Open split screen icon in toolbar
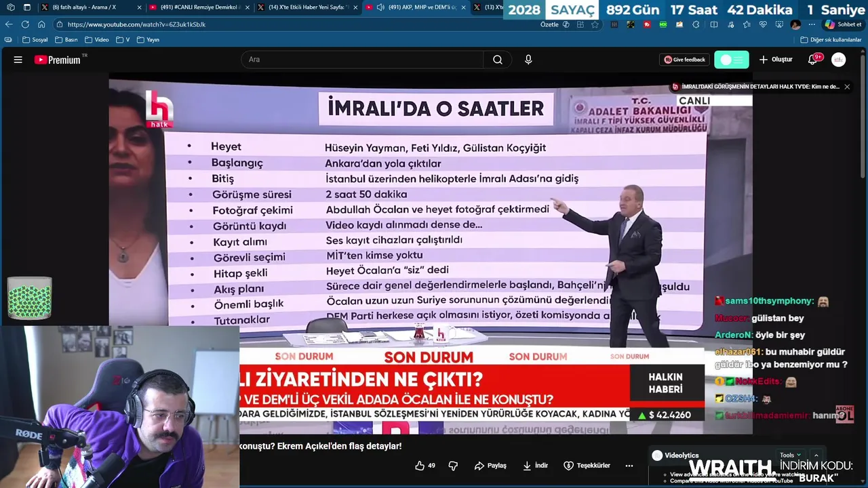 click(x=713, y=24)
